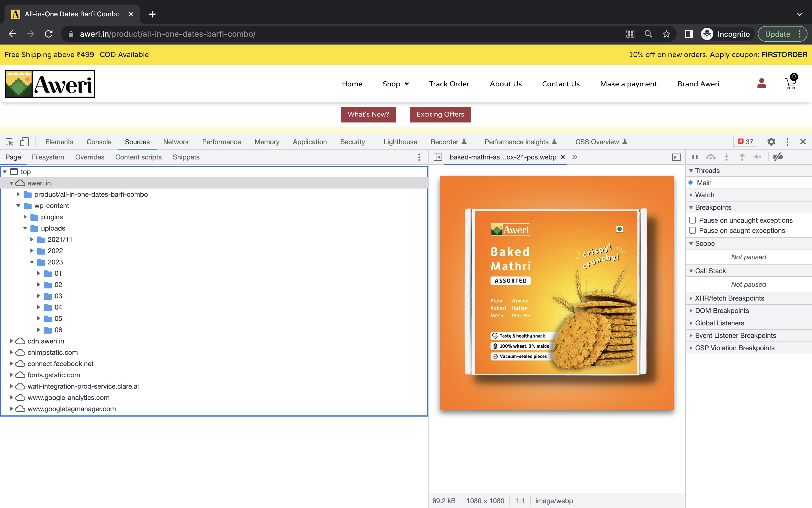Hide the debugger sidebar icon
The height and width of the screenshot is (508, 812).
(676, 157)
